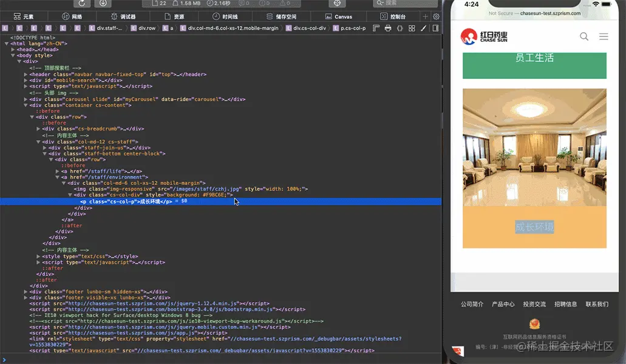This screenshot has height=364, width=626.
Task: Open the 投资交流 footer link
Action: [534, 304]
